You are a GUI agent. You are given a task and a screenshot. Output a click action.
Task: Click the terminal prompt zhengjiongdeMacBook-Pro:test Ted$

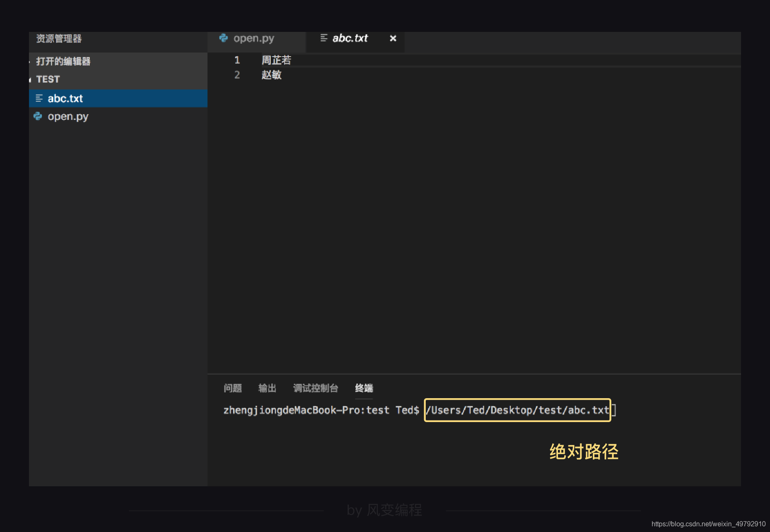coord(321,410)
